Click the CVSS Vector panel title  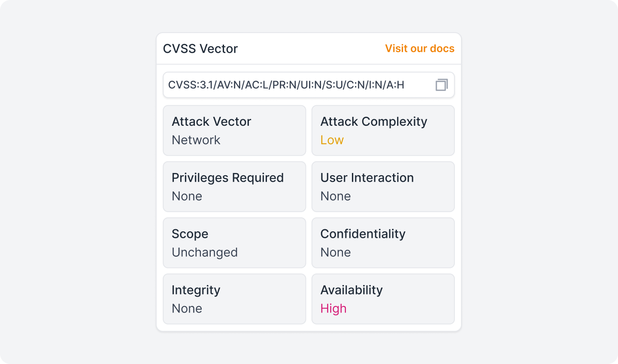(x=200, y=49)
